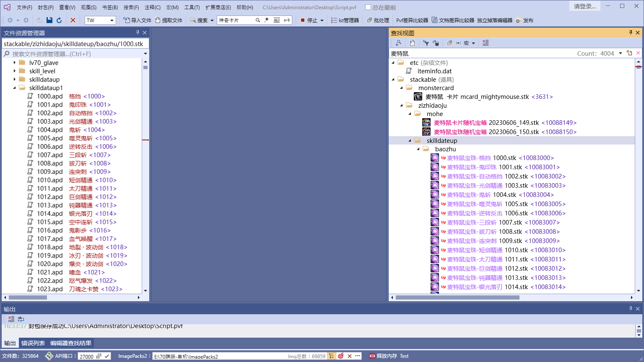Image resolution: width=644 pixels, height=362 pixels.
Task: Confirm API port with checkmark button
Action: pos(107,356)
